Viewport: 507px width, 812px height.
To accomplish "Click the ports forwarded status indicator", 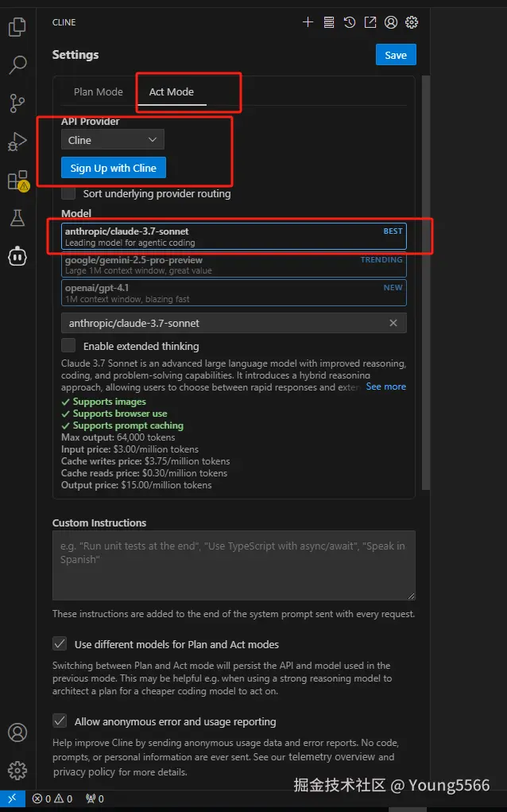I will pos(95,798).
